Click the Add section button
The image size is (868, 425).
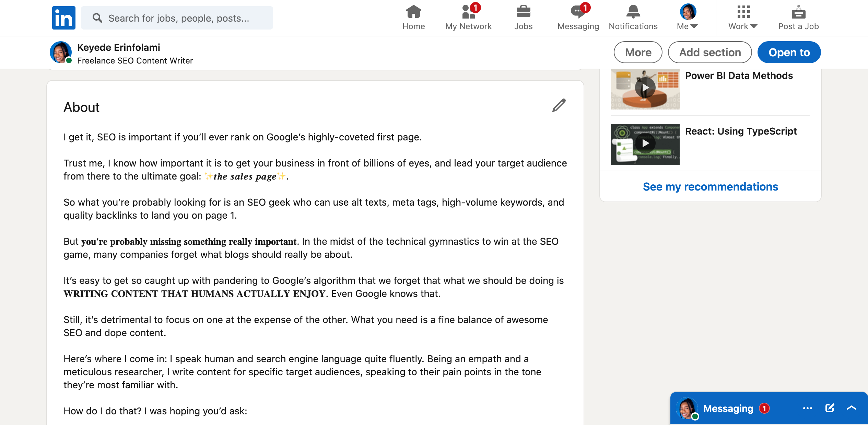click(x=710, y=52)
